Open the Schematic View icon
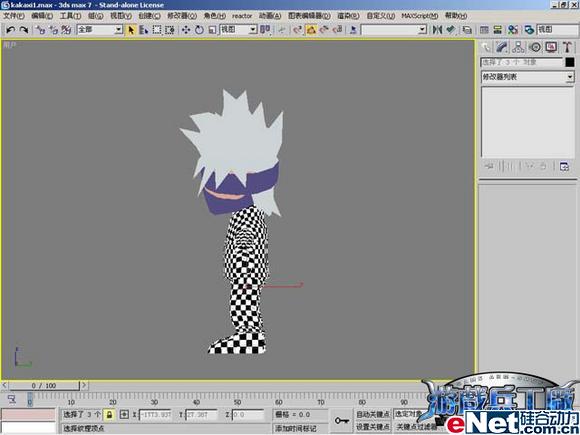Screen dimensions: 580x435 498,30
